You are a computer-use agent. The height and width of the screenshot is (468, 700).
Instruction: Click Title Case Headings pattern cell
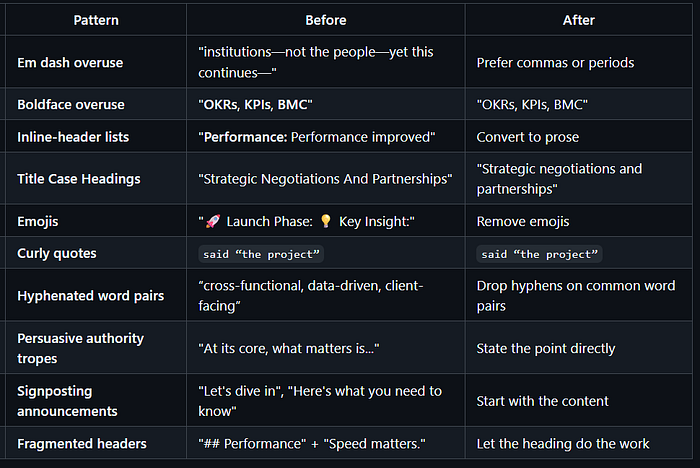[x=78, y=179]
